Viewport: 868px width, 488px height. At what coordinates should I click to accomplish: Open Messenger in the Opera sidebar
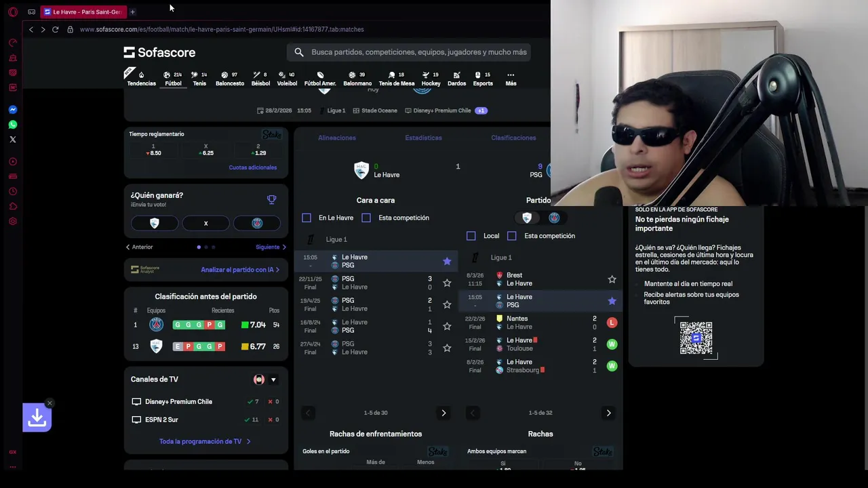coord(12,109)
